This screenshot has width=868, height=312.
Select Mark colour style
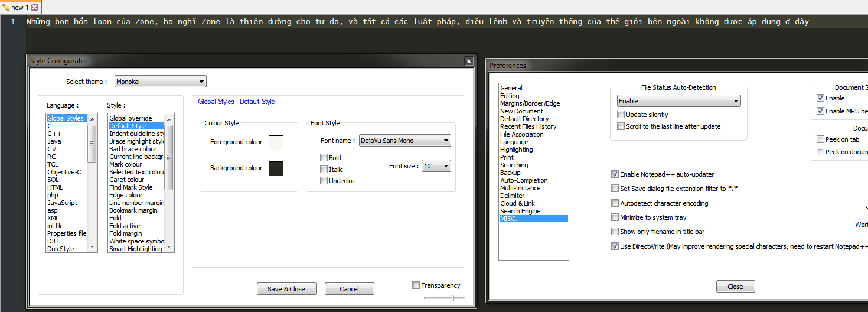point(125,164)
